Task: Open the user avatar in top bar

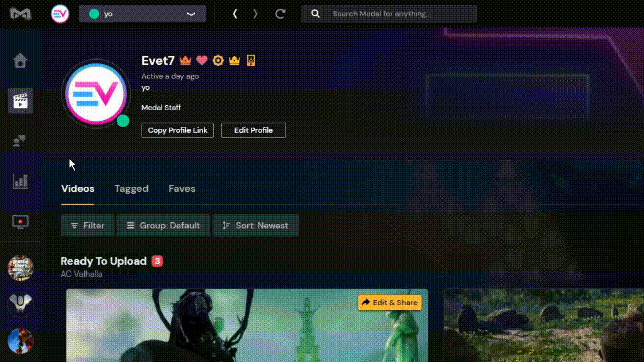Action: (x=60, y=14)
